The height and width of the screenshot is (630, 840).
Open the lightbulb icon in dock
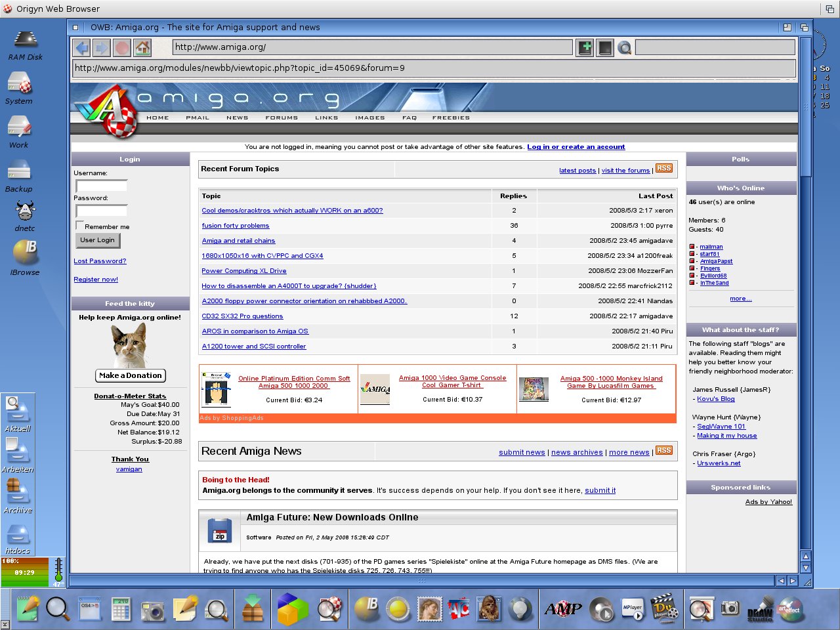click(x=520, y=609)
